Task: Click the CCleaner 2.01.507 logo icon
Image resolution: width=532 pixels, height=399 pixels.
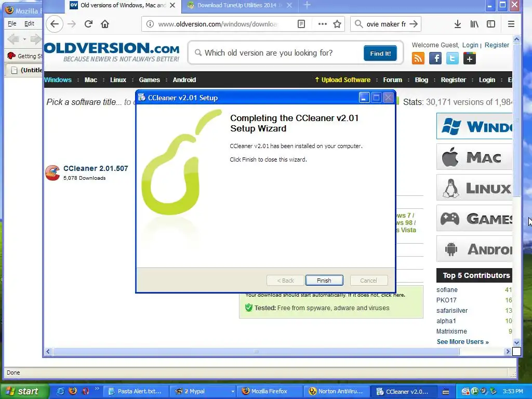Action: (52, 172)
